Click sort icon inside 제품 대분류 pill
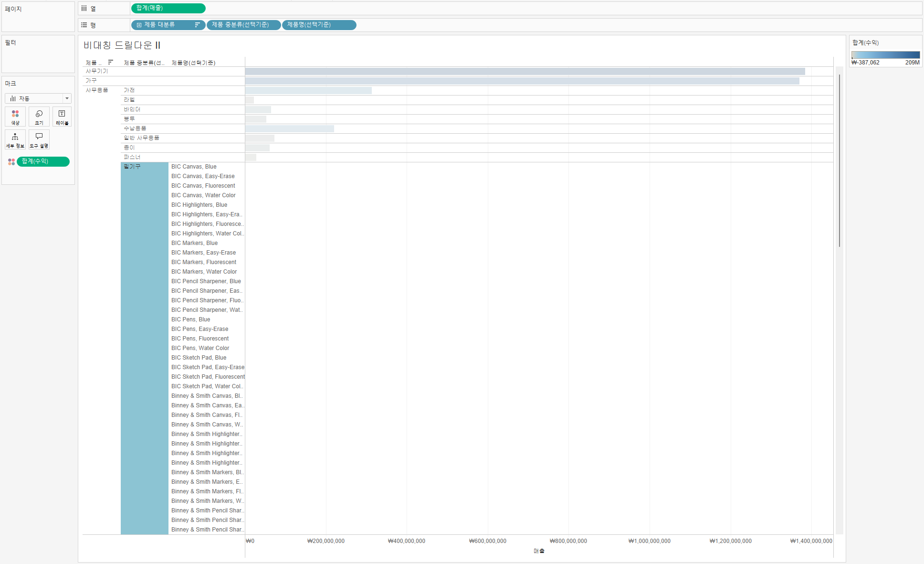 click(197, 25)
